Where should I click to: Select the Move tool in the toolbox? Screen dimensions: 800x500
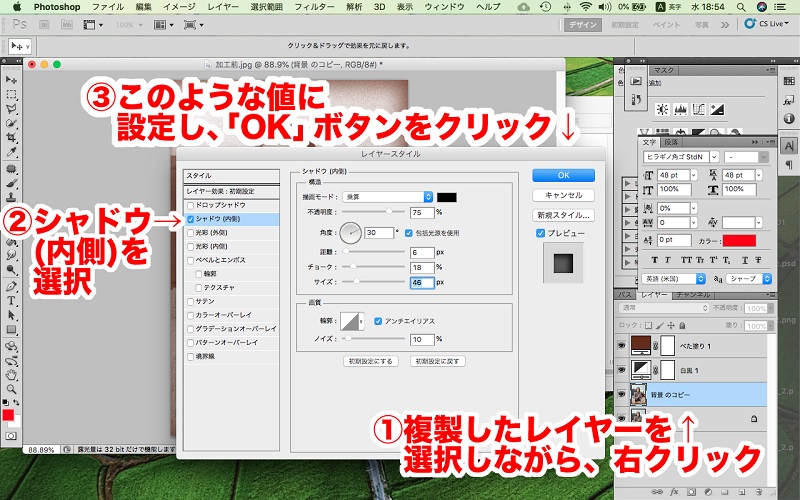[11, 80]
